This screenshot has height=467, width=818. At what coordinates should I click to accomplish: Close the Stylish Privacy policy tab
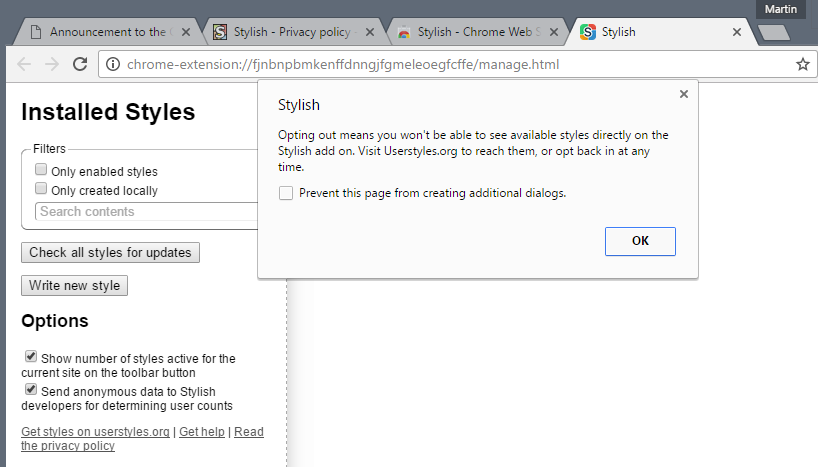point(370,32)
